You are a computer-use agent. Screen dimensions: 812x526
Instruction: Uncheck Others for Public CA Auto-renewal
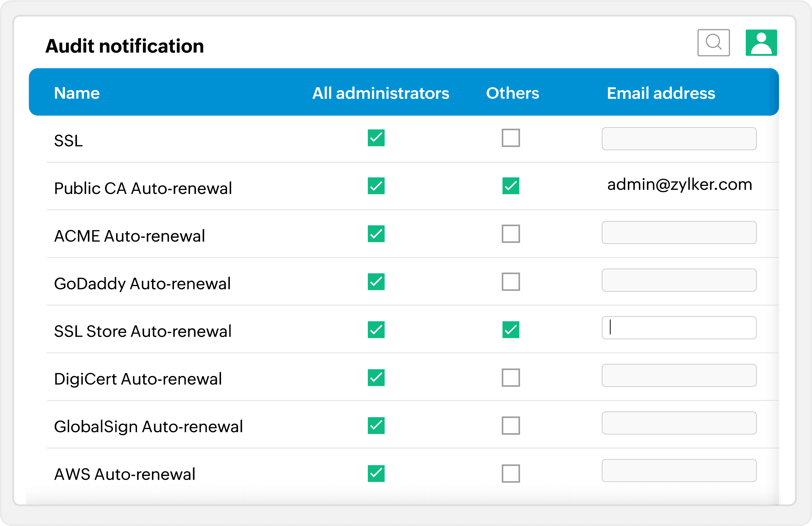tap(510, 186)
